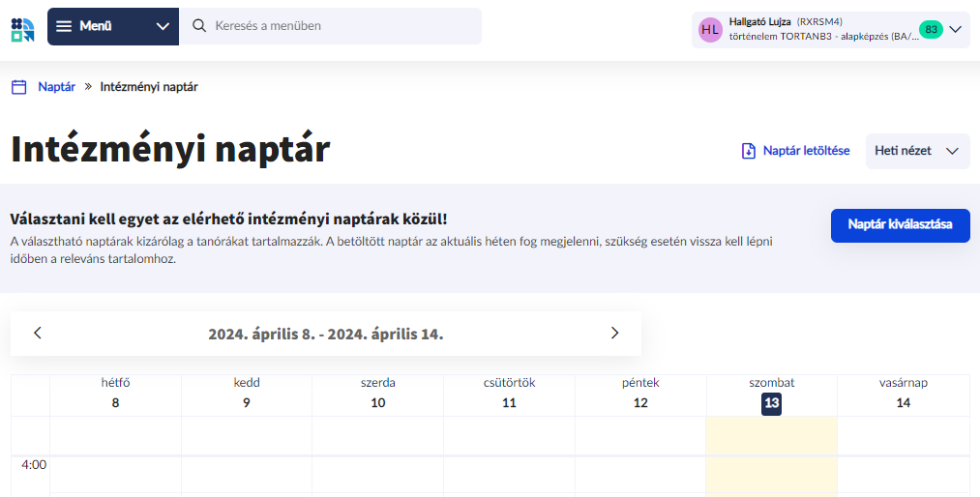This screenshot has width=980, height=497.
Task: Open the green 83 notifications badge
Action: coord(931,30)
